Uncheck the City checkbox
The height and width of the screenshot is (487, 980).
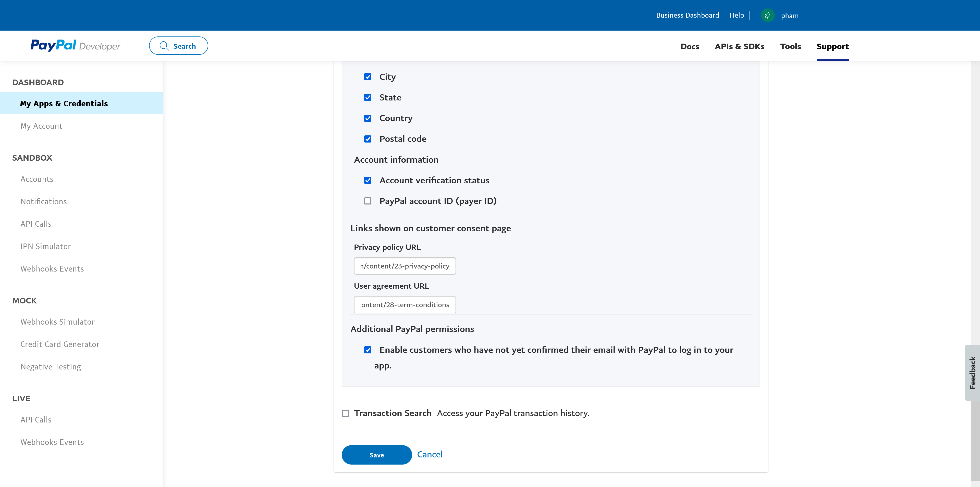tap(367, 77)
